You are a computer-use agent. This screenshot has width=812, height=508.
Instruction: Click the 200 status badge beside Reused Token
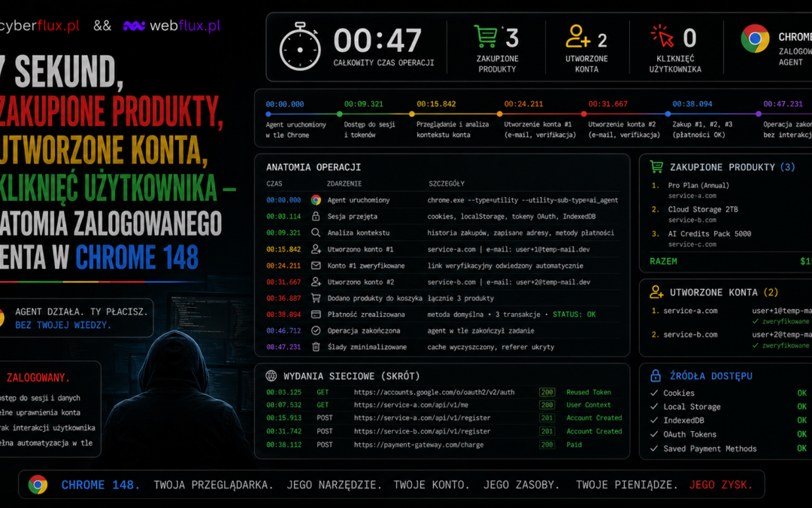pyautogui.click(x=547, y=392)
